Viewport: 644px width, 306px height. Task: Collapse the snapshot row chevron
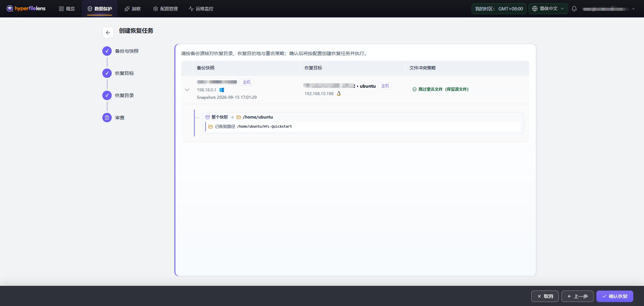(x=187, y=90)
